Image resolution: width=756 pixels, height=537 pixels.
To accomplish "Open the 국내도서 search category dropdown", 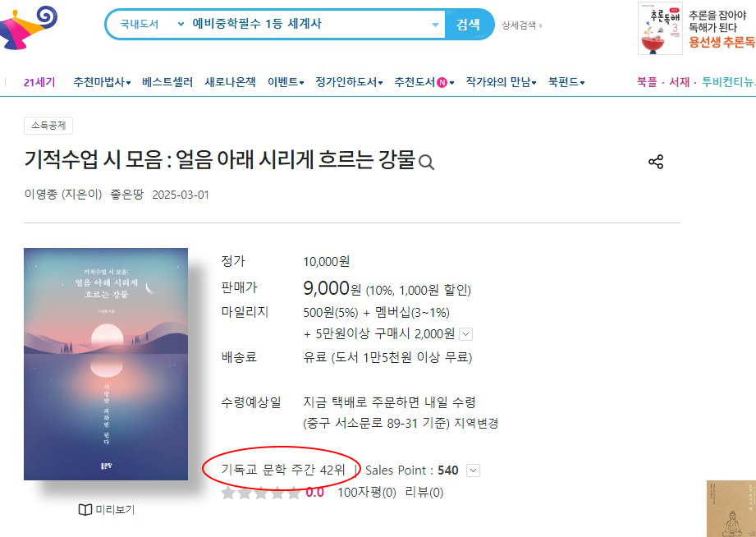I will [x=151, y=24].
